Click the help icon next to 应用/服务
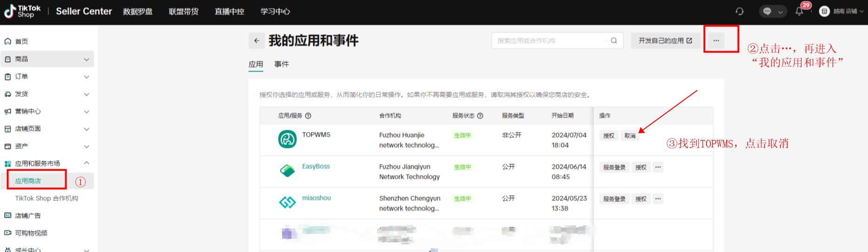This screenshot has width=868, height=252. (x=308, y=116)
